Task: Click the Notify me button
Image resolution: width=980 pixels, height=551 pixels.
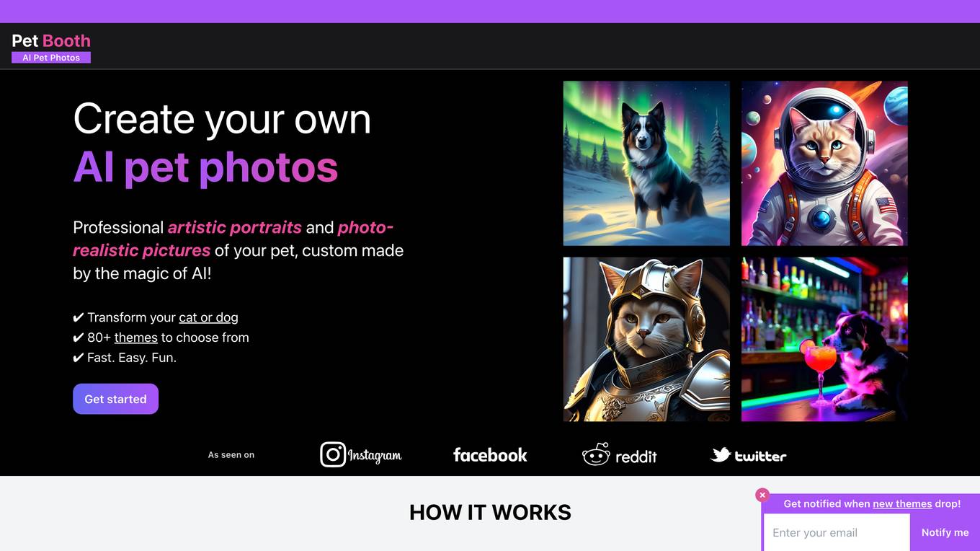Action: click(x=945, y=532)
